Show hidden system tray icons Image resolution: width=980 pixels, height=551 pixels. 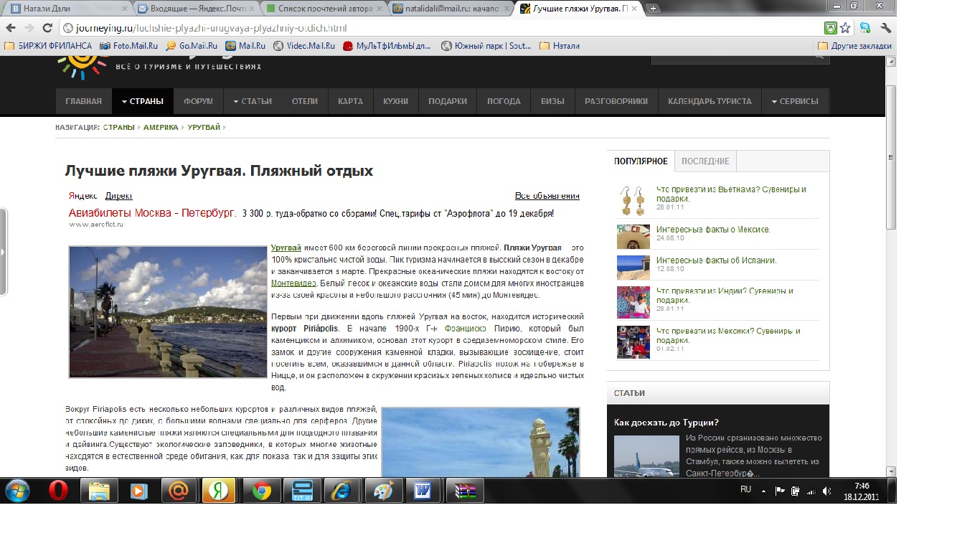click(763, 491)
